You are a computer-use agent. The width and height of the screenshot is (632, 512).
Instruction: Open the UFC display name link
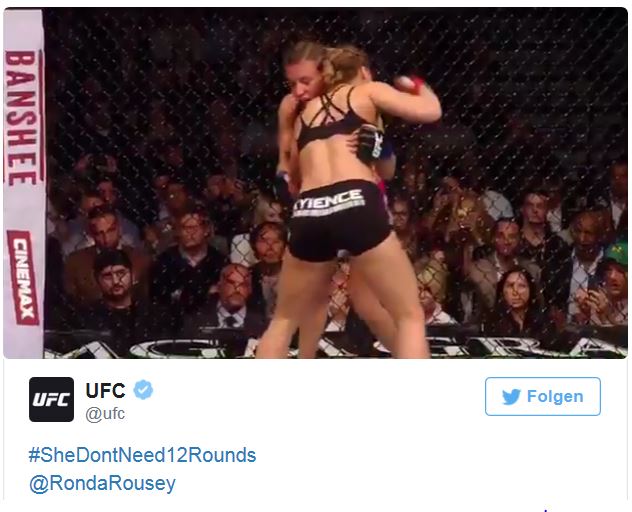coord(106,390)
